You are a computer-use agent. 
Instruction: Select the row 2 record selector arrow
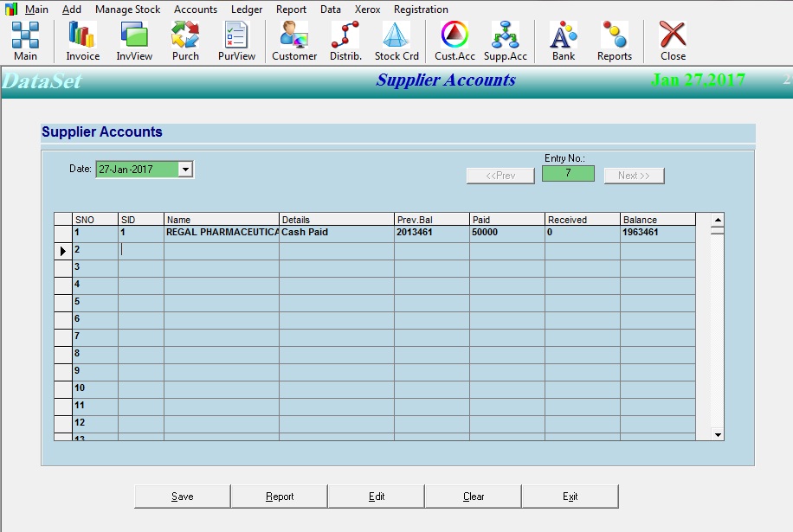click(63, 251)
